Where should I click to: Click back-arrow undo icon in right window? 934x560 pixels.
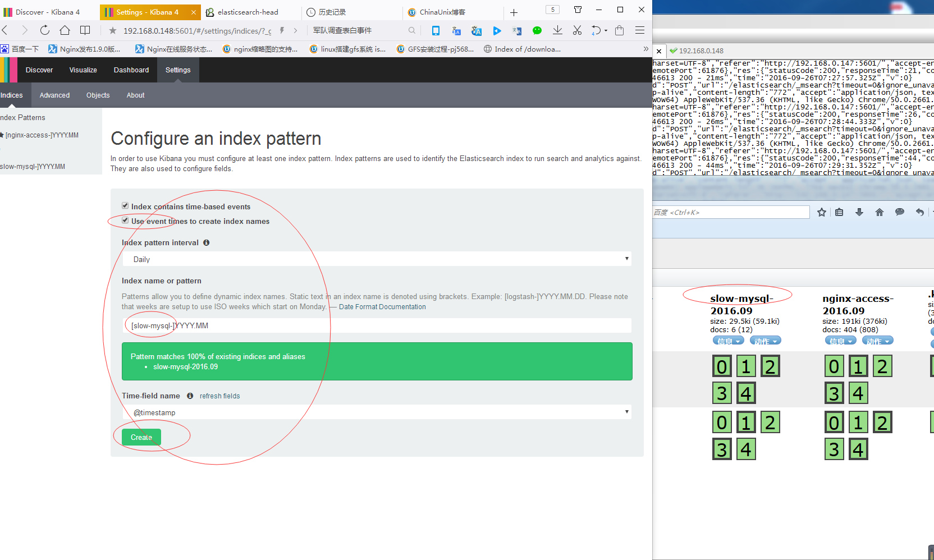[919, 212]
